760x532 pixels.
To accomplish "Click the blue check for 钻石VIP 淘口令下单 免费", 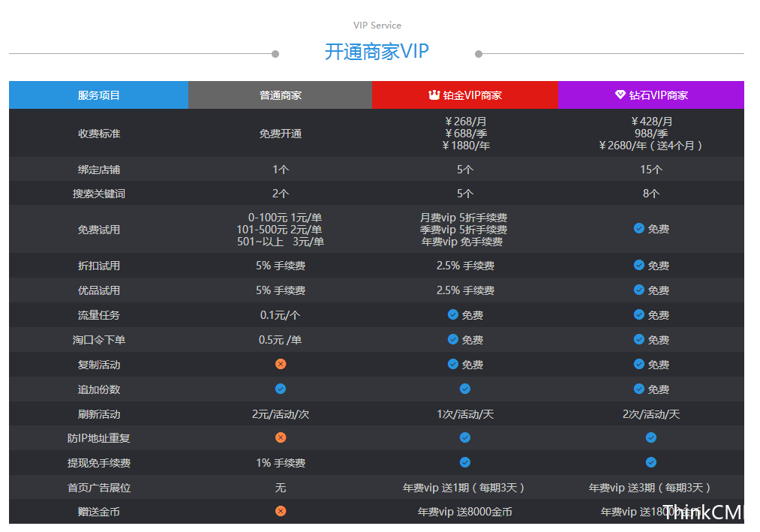I will 638,339.
